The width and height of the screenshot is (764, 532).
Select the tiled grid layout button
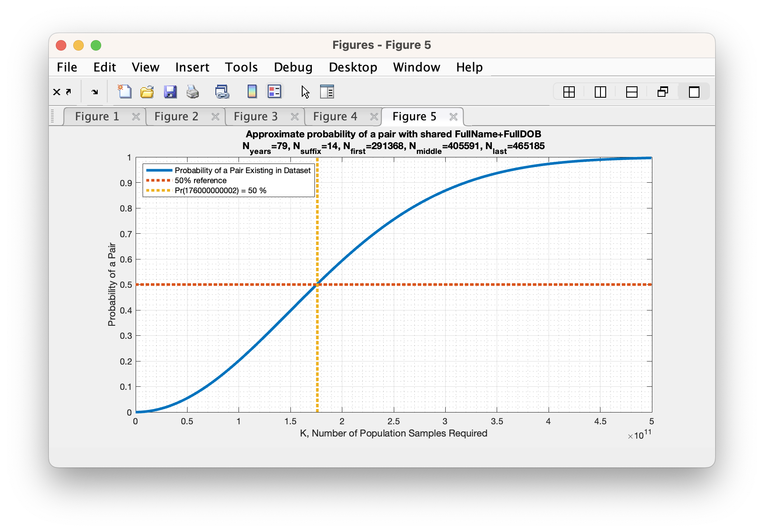[569, 92]
